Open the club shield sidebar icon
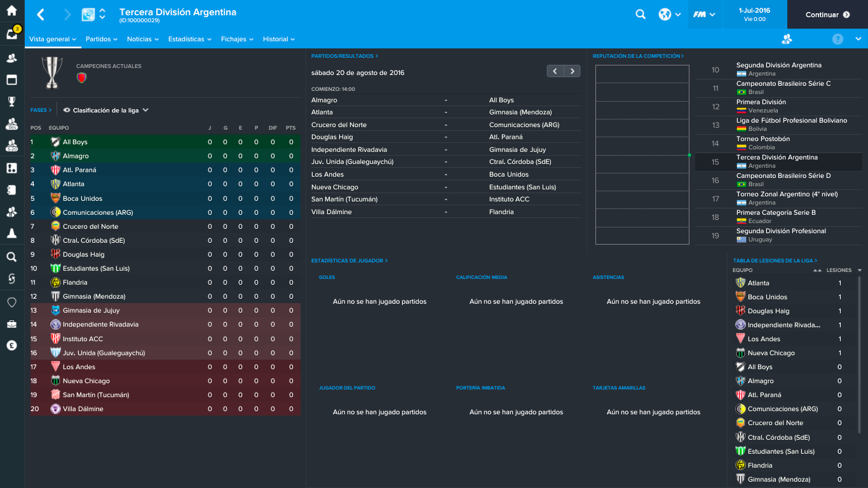Viewport: 868px width, 488px height. pos(11,302)
